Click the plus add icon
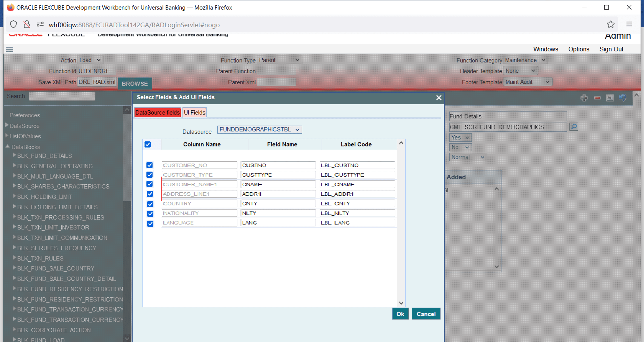644x342 pixels. point(584,98)
